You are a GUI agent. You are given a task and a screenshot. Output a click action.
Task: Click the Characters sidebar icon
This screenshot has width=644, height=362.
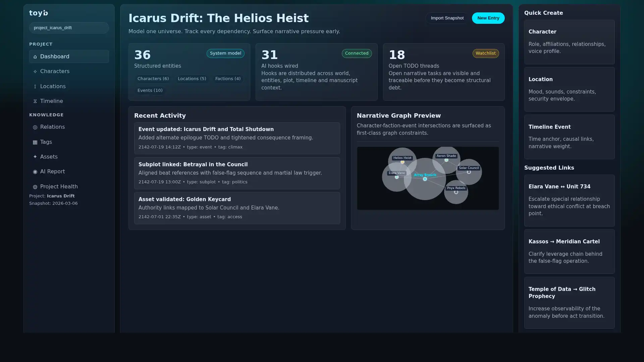click(x=35, y=71)
